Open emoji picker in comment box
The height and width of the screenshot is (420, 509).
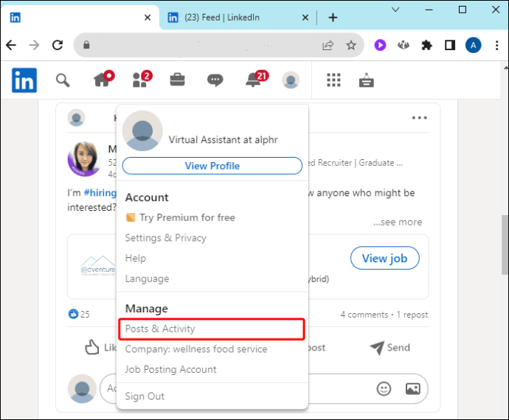click(x=384, y=388)
